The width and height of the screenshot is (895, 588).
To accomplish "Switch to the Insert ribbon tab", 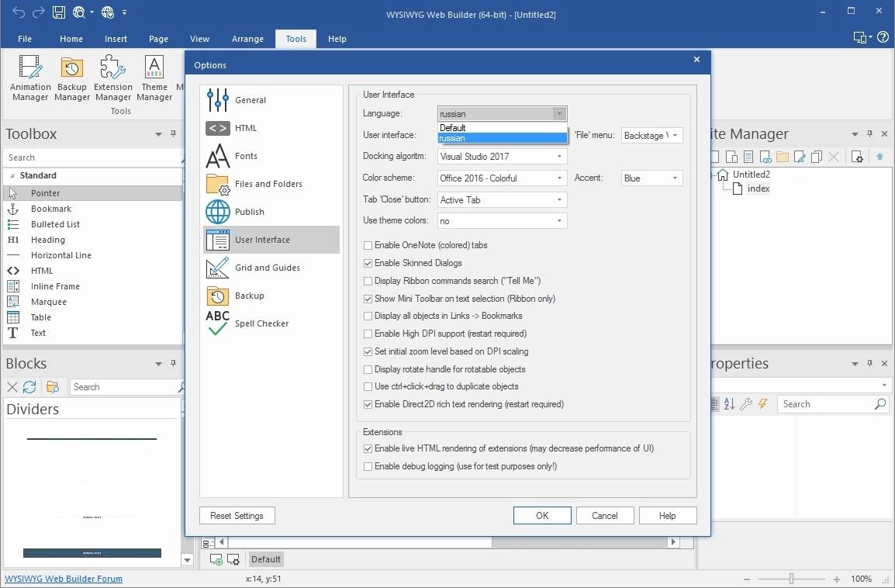I will [116, 39].
